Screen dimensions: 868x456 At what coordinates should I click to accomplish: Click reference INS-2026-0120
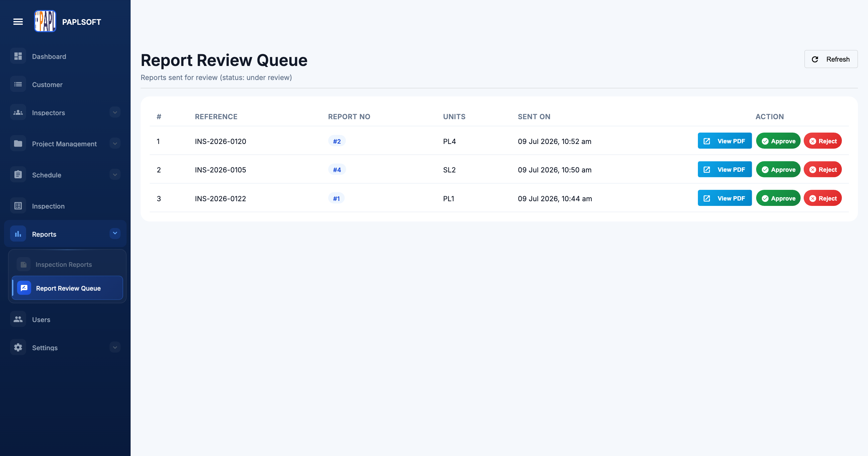click(220, 141)
